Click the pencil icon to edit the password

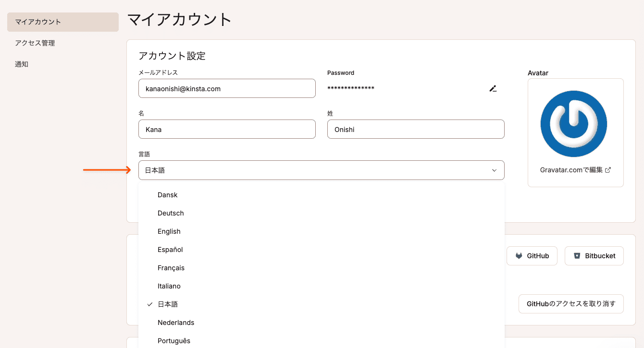493,88
